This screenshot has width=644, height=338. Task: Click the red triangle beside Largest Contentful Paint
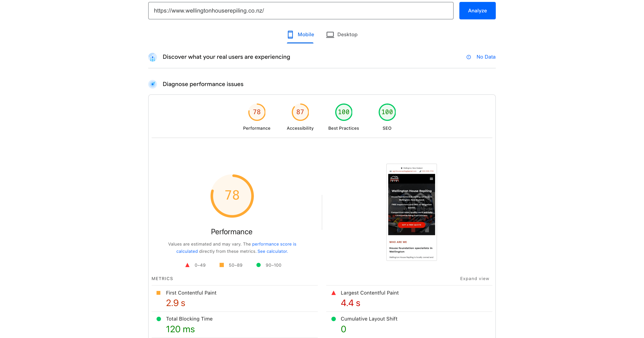pyautogui.click(x=333, y=293)
